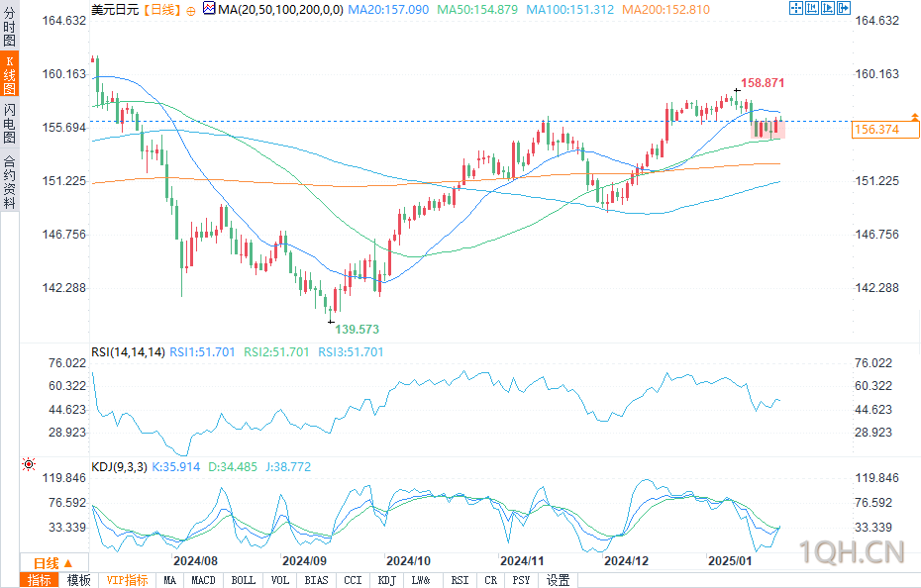Select the K线图 side tab
Screen dimensions: 921x588
pyautogui.click(x=9, y=74)
